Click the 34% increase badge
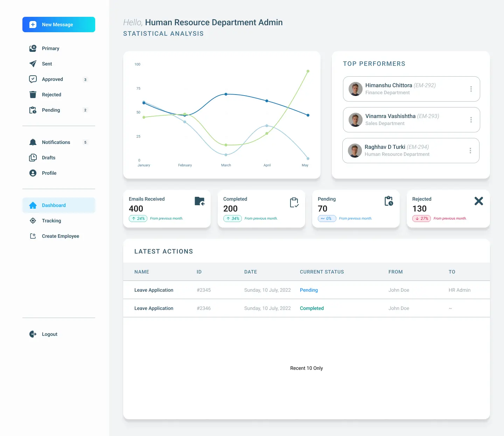 pos(232,219)
